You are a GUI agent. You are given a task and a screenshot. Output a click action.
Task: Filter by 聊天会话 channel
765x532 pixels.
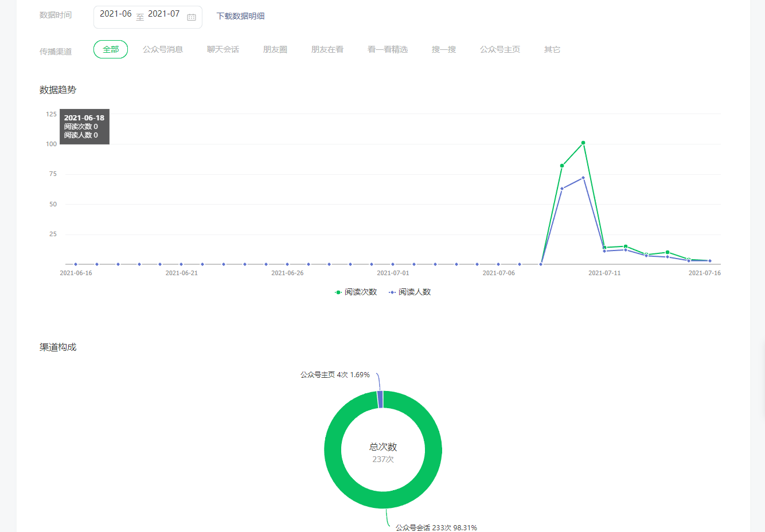[x=223, y=49]
